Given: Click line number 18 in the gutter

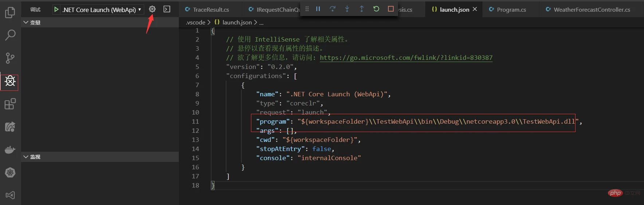Looking at the screenshot, I should 196,185.
